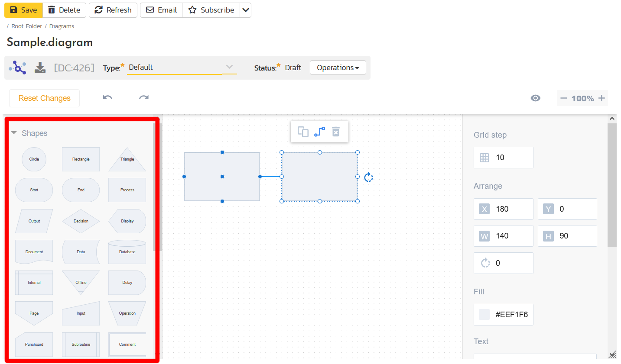
Task: Delete selected shape with trash icon
Action: [336, 132]
